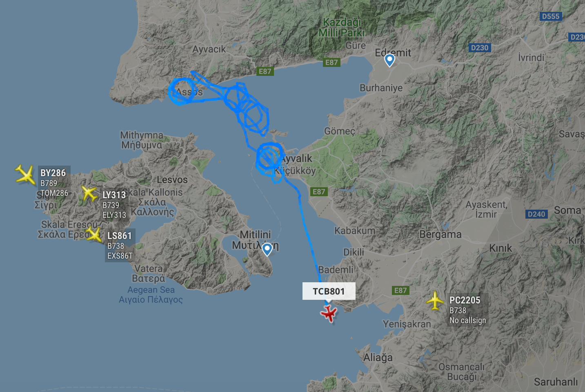
Task: Open the BY286 flight info label
Action: point(54,183)
